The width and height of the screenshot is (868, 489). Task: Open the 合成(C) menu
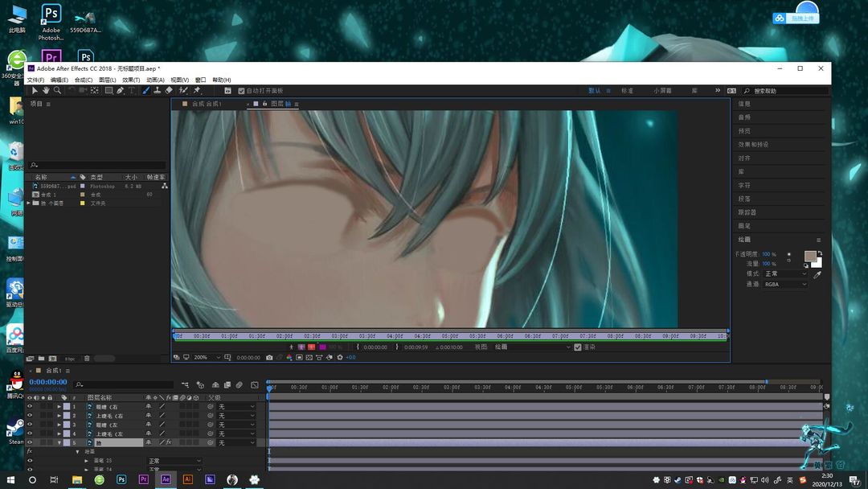coord(84,80)
